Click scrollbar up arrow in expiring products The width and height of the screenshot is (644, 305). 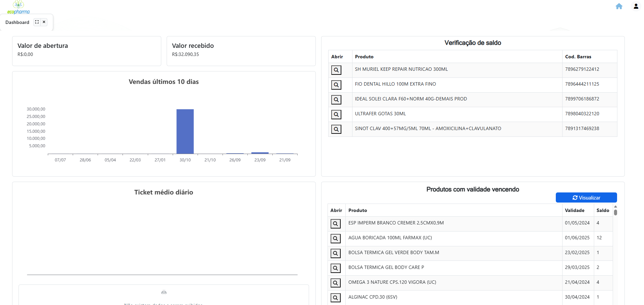click(615, 206)
